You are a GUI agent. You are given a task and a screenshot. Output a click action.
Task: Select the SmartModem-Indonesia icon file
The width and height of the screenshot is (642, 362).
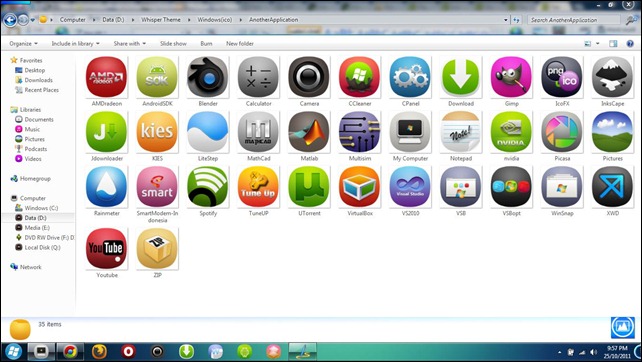click(157, 187)
